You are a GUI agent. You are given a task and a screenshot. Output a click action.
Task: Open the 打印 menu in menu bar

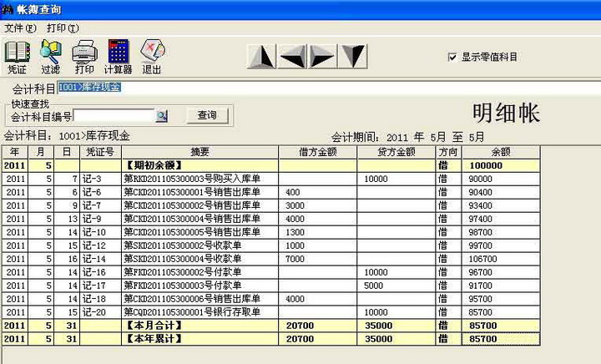click(x=62, y=28)
